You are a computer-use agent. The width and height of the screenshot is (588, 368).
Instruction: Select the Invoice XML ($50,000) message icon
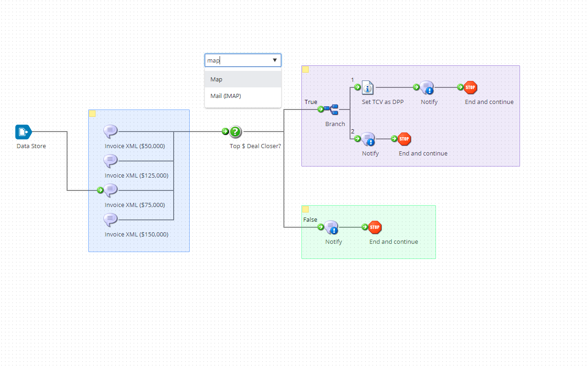[111, 132]
